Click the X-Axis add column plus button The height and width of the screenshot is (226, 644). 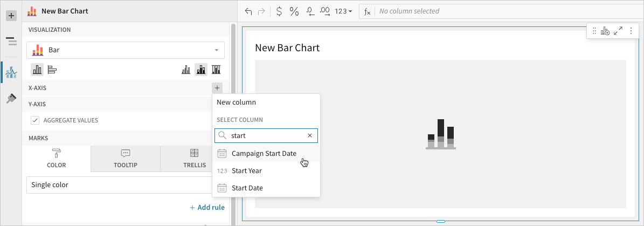click(x=217, y=87)
